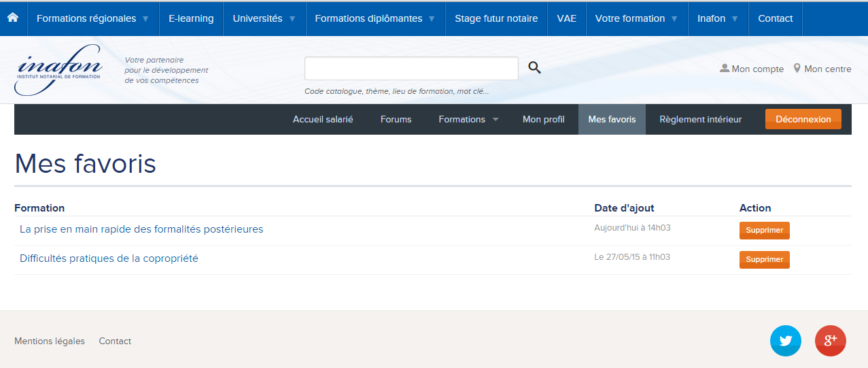
Task: Expand the Formations submenu in dark bar
Action: pyautogui.click(x=468, y=119)
